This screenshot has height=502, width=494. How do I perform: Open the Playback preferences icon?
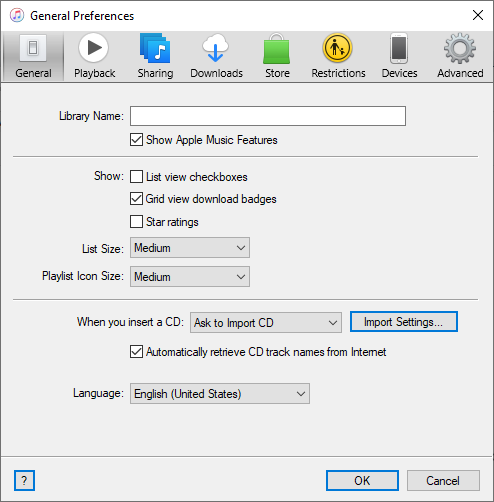tap(94, 48)
